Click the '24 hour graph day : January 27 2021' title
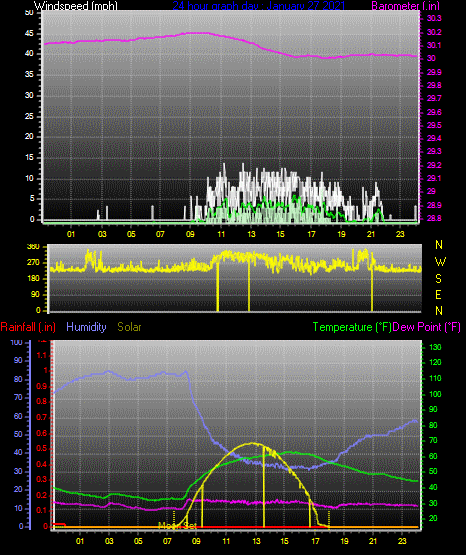466x555 pixels. coord(258,6)
